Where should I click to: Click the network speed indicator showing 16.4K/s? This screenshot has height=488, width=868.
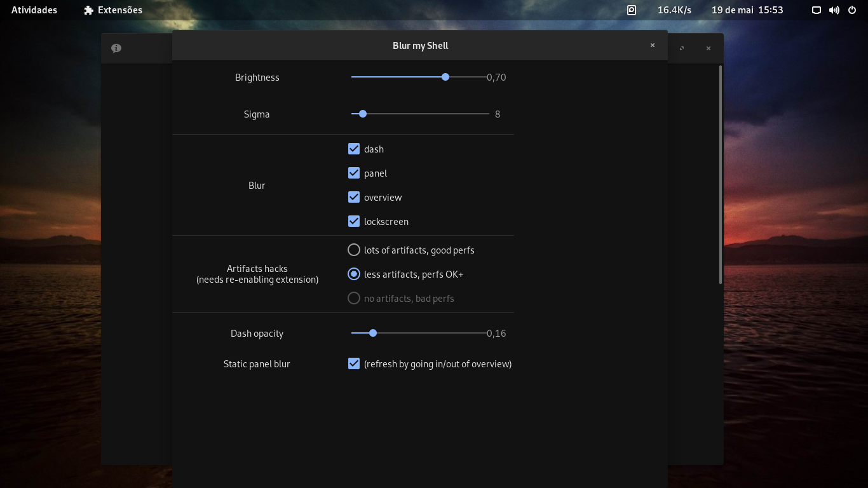(x=674, y=10)
